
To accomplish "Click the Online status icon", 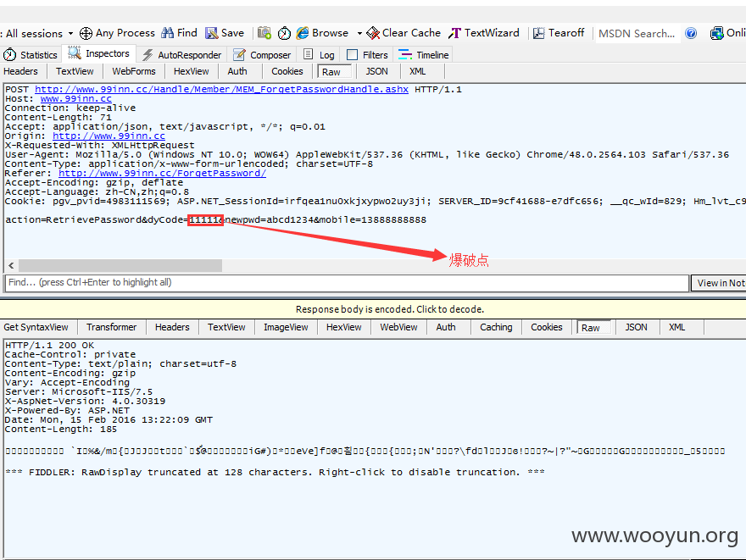I will coord(716,33).
